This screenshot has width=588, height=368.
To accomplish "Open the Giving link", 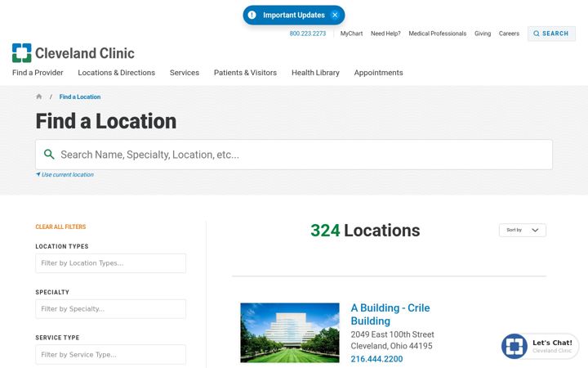I will [x=483, y=34].
